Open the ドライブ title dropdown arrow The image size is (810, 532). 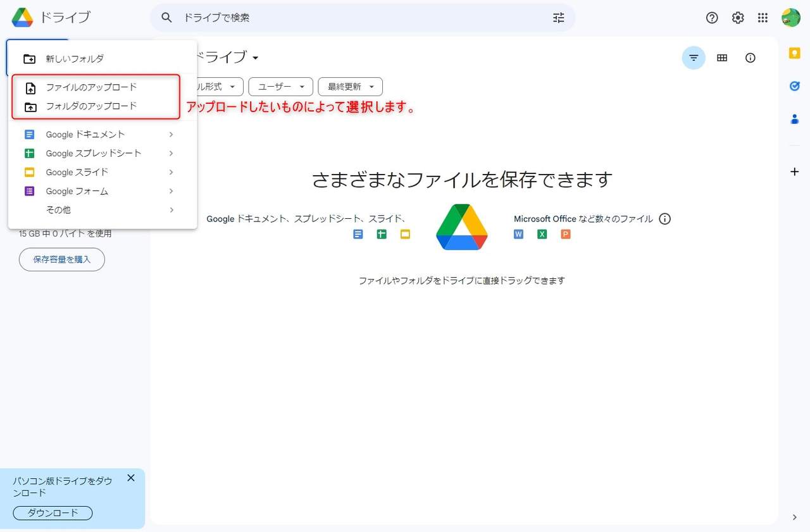[x=255, y=58]
